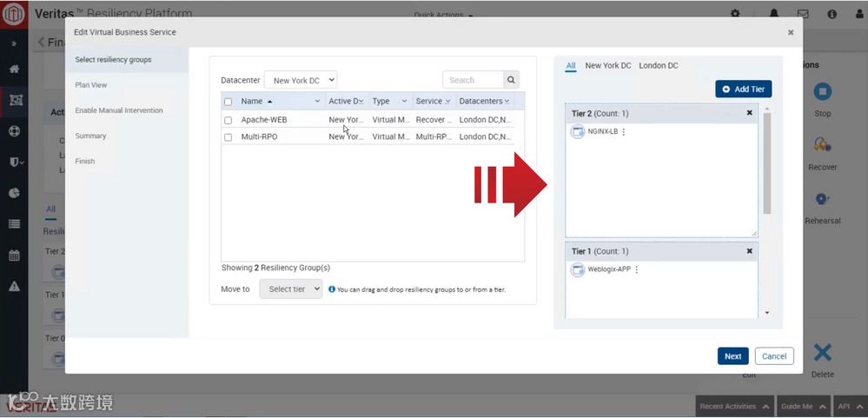The width and height of the screenshot is (868, 418).
Task: Click the Cancel button
Action: pos(774,356)
